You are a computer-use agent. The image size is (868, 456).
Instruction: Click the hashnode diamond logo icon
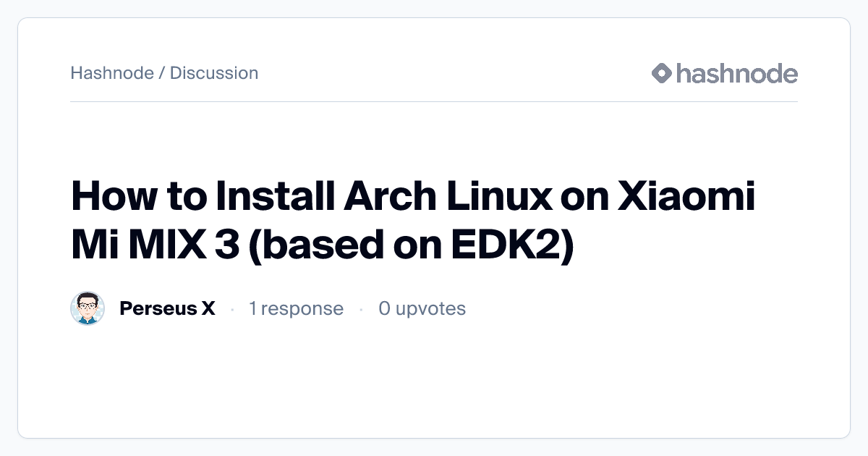662,73
